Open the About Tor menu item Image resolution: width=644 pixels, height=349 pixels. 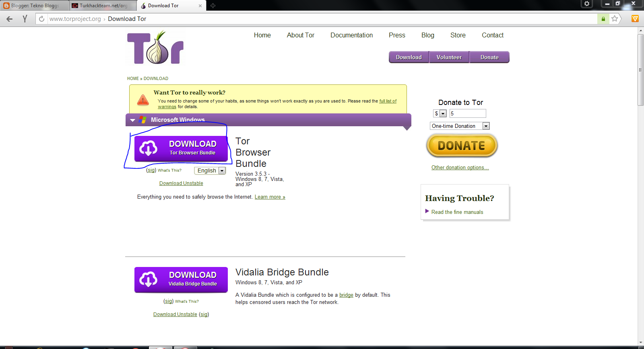tap(301, 35)
